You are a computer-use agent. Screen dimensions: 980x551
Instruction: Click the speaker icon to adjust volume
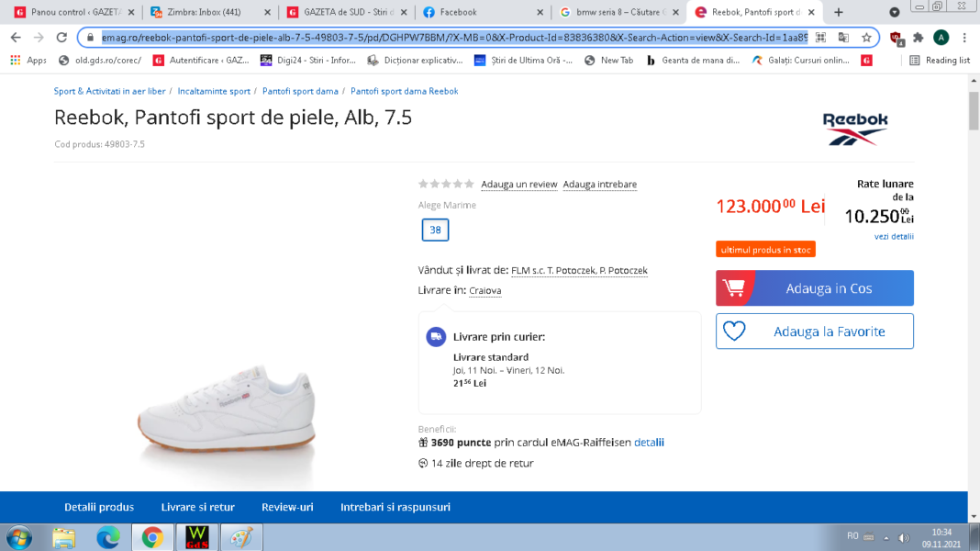pos(904,536)
